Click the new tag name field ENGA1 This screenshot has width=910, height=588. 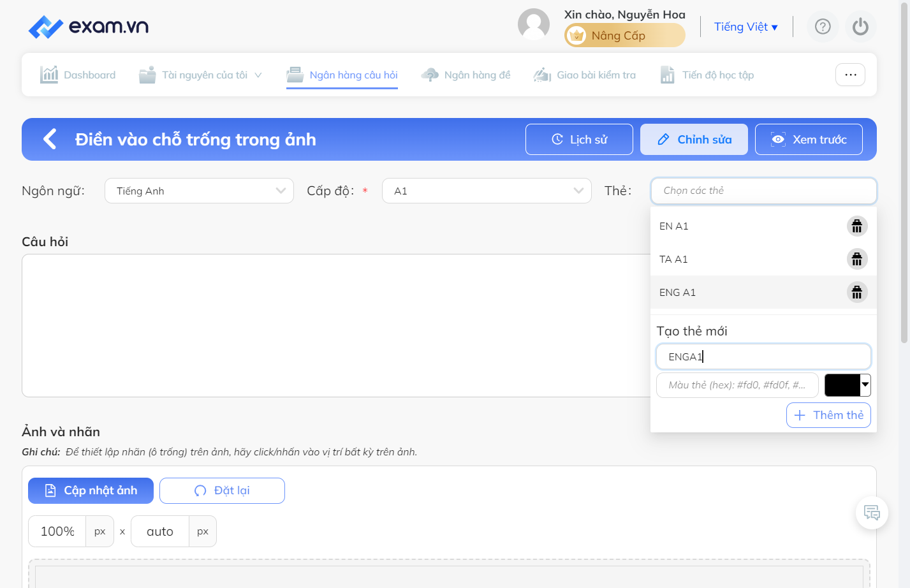[763, 356]
